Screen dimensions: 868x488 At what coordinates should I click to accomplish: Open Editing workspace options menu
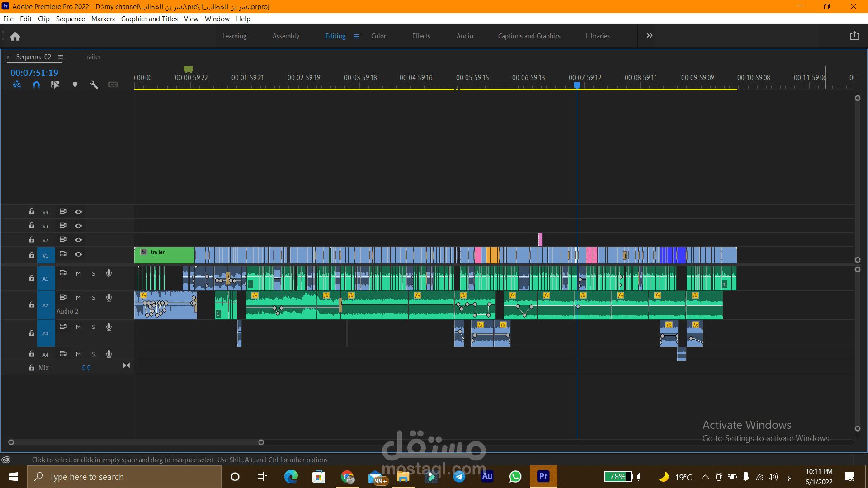tap(356, 36)
